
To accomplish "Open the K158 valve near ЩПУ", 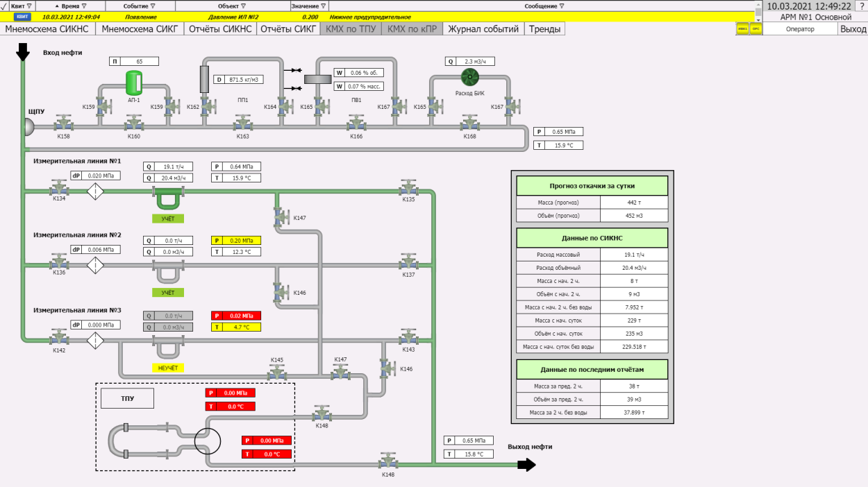I will [x=64, y=124].
